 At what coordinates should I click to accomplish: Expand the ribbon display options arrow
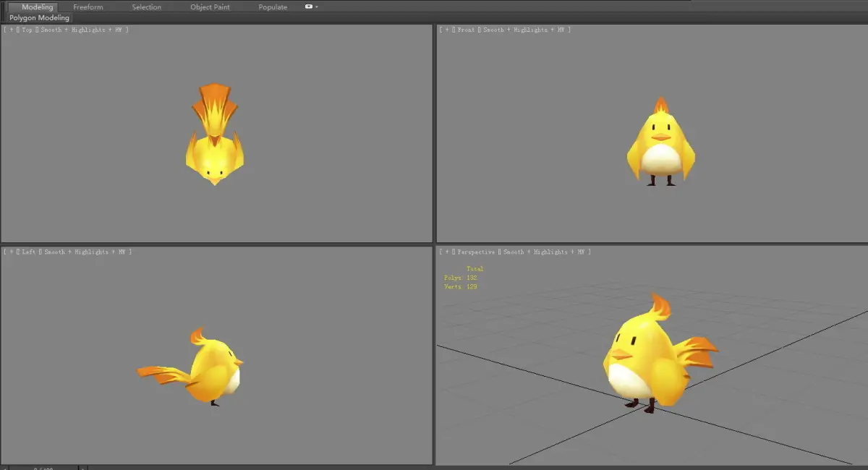click(317, 7)
